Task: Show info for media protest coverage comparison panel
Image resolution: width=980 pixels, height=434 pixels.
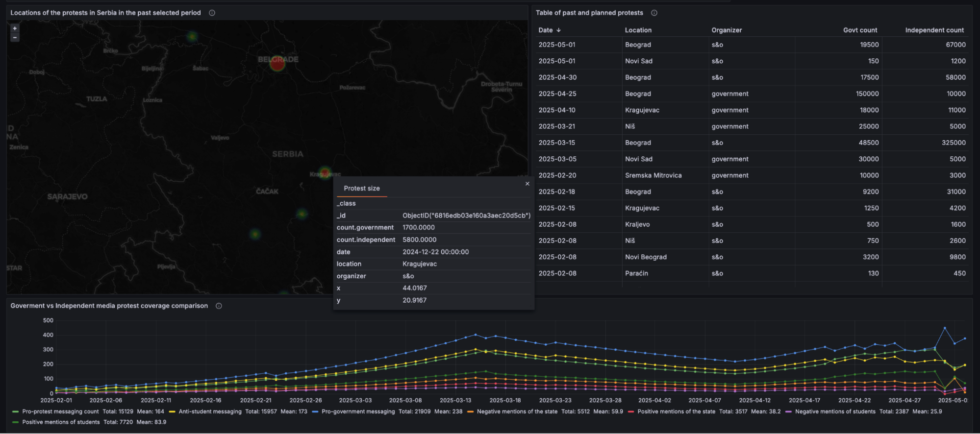Action: [219, 306]
